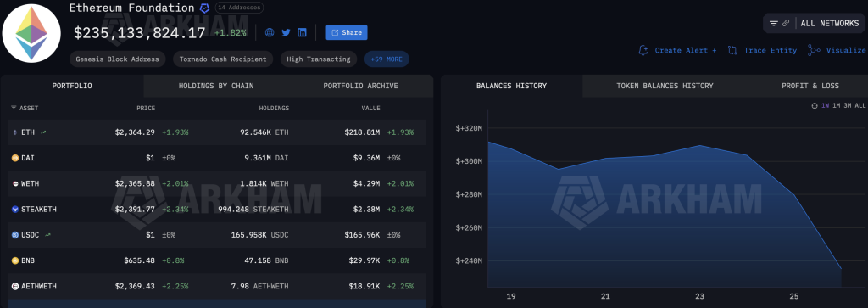The width and height of the screenshot is (868, 308).
Task: Click the 23 date marker on chart axis
Action: tap(699, 296)
